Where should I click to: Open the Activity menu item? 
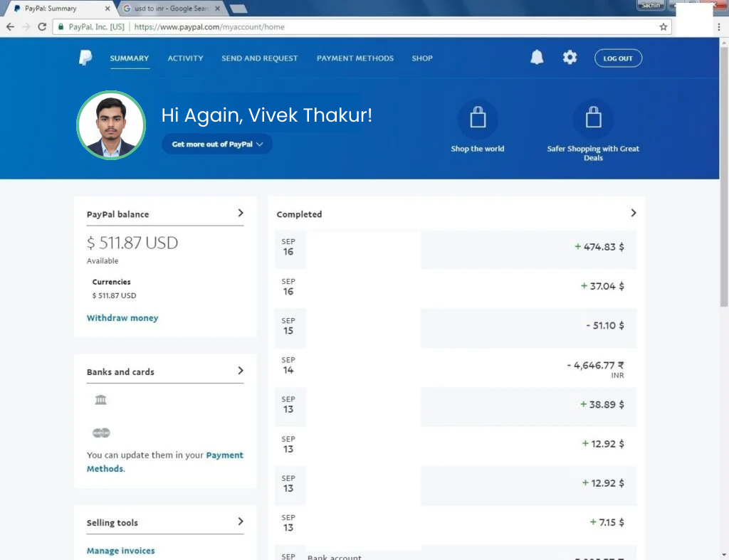click(185, 58)
